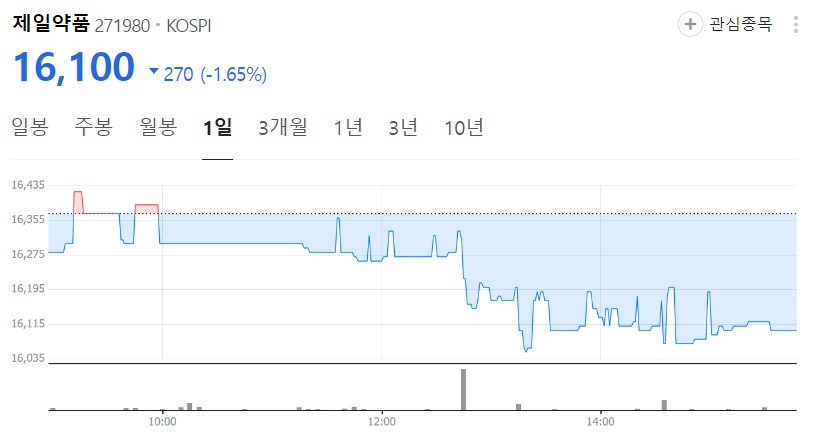Click the 16,275 y-axis label
The width and height of the screenshot is (816, 435).
coord(28,254)
